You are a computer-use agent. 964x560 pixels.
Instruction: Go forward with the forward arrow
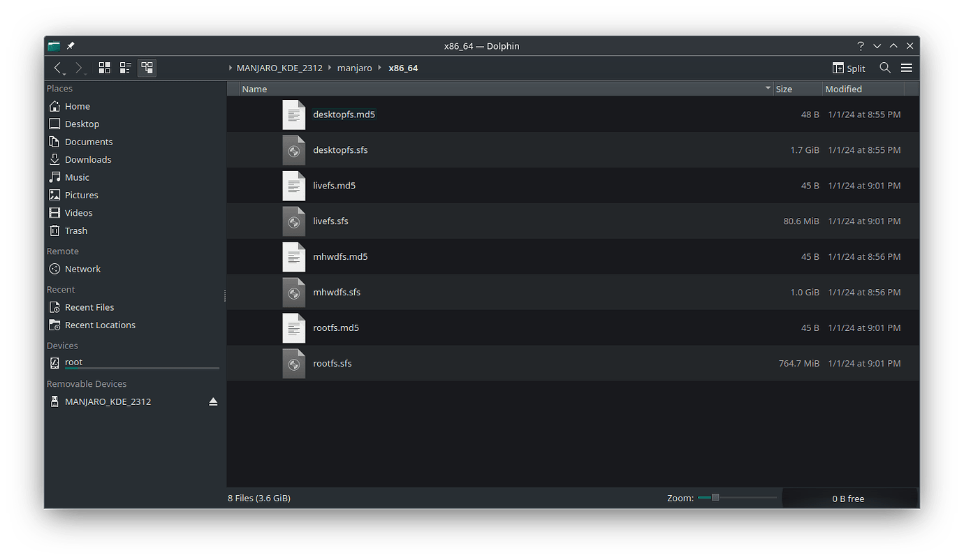80,68
